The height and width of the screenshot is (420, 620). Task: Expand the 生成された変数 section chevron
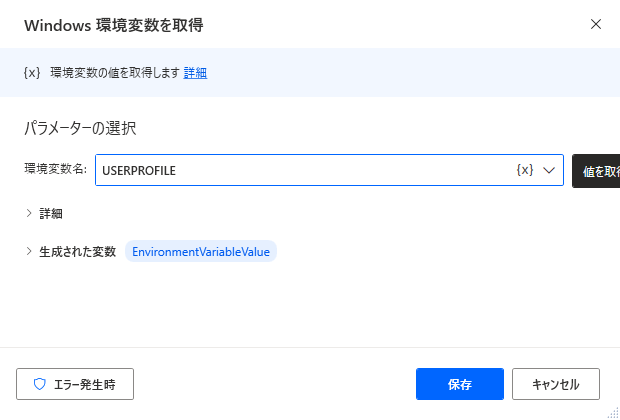29,251
